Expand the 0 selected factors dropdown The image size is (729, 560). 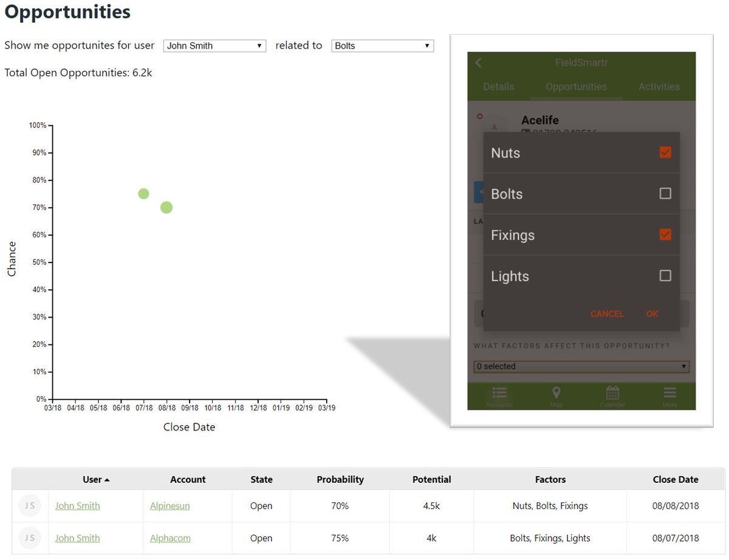pos(581,366)
